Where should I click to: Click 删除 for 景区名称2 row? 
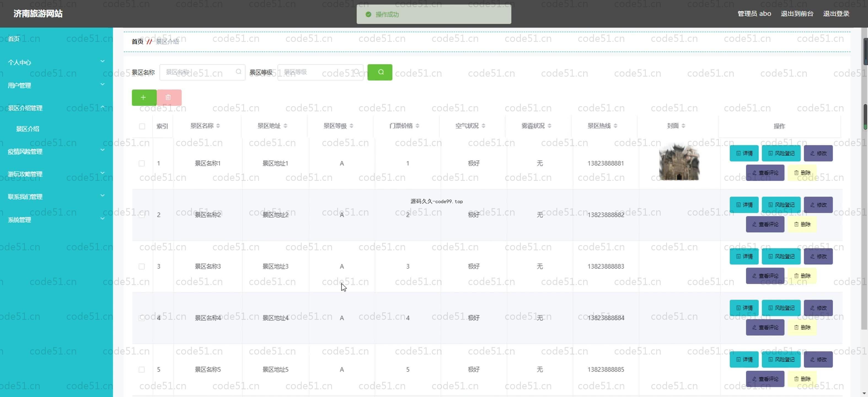pyautogui.click(x=802, y=224)
